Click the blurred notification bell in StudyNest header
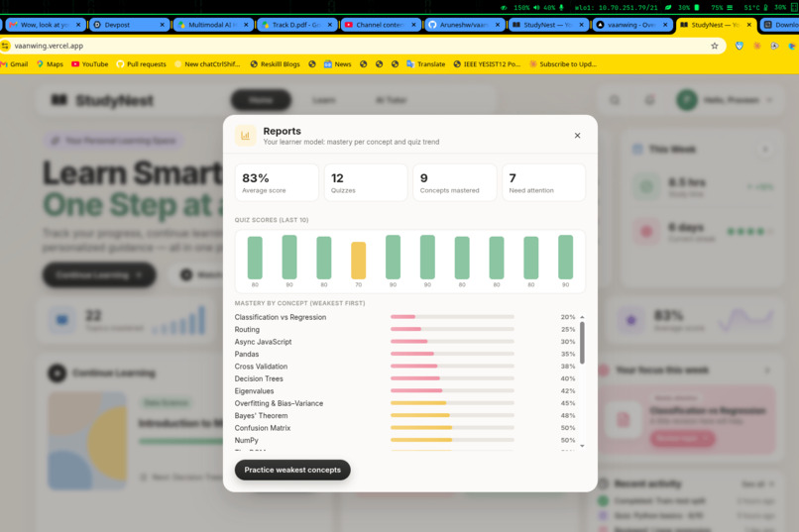799x532 pixels. click(x=649, y=100)
